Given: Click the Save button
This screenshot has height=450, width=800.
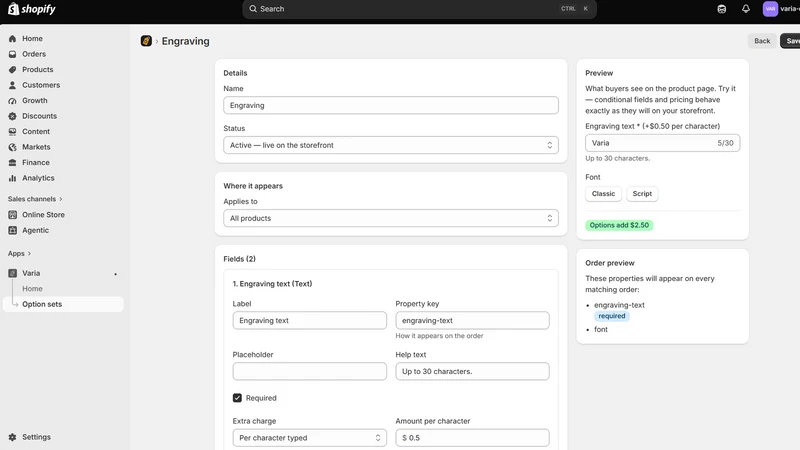Looking at the screenshot, I should pos(791,41).
